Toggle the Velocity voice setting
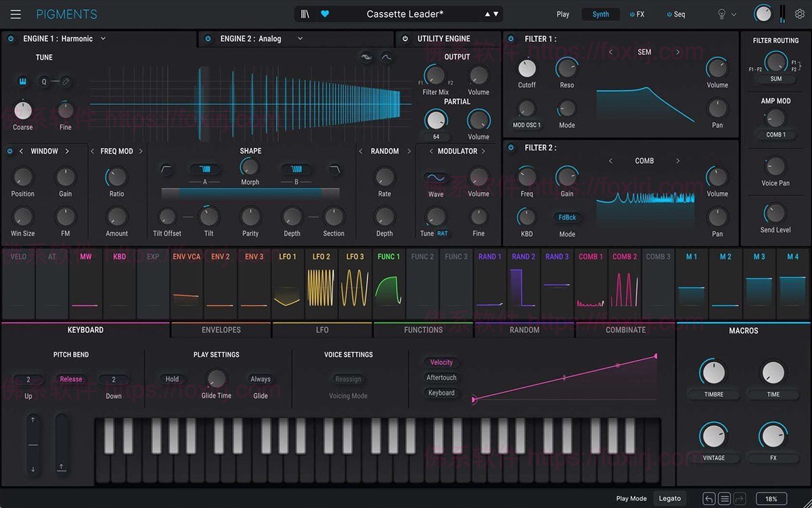Screen dimensions: 812x508 click(441, 362)
